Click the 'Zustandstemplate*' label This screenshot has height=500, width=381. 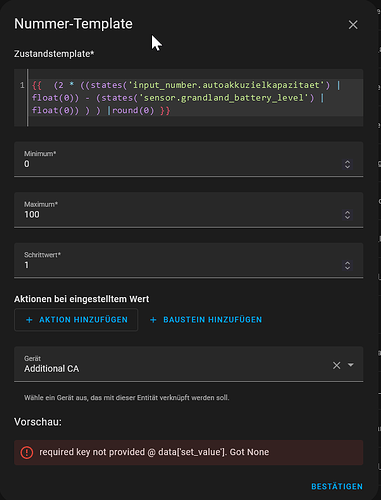pyautogui.click(x=54, y=54)
